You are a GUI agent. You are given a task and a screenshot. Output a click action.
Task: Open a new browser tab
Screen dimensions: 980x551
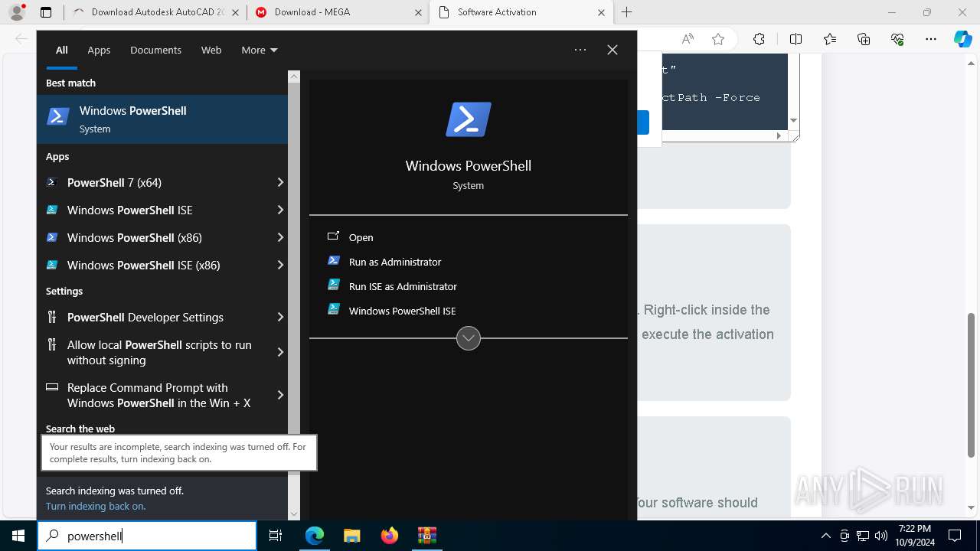click(627, 12)
